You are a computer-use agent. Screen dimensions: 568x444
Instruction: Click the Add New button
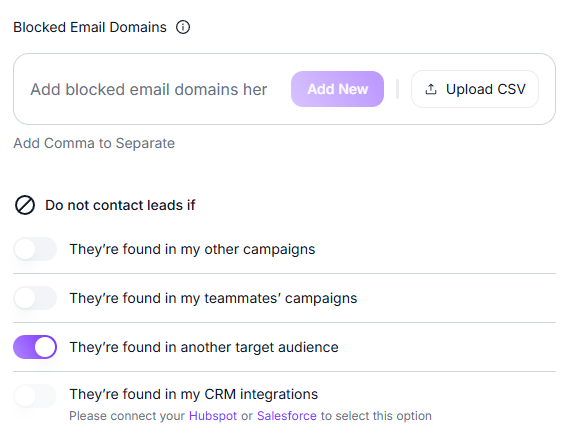click(x=337, y=89)
